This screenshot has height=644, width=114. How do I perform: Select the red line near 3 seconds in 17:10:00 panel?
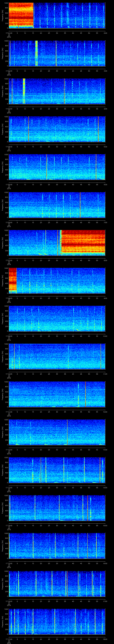click(14, 356)
